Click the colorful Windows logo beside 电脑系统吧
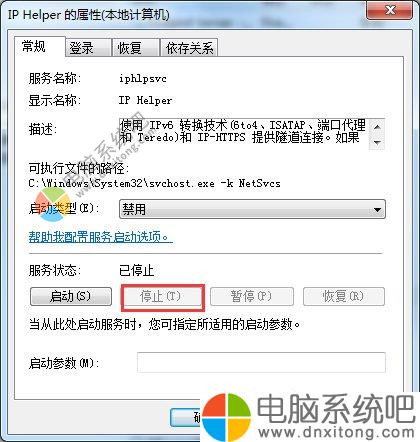The width and height of the screenshot is (420, 442). click(x=226, y=417)
